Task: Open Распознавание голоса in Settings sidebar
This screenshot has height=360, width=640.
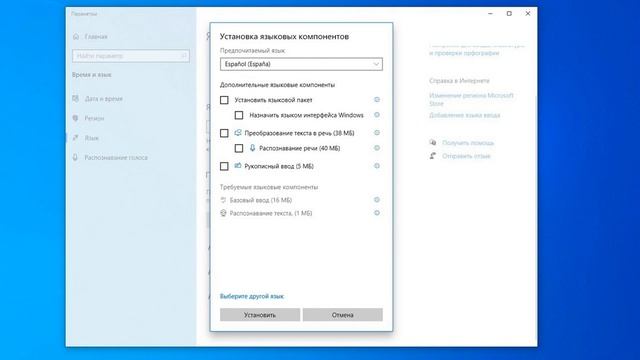Action: coord(116,158)
